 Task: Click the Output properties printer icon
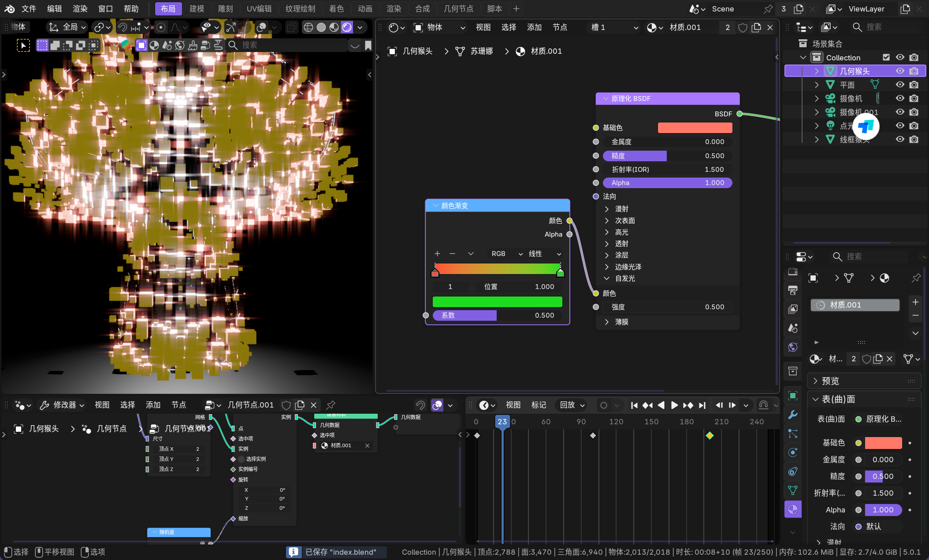(x=792, y=290)
